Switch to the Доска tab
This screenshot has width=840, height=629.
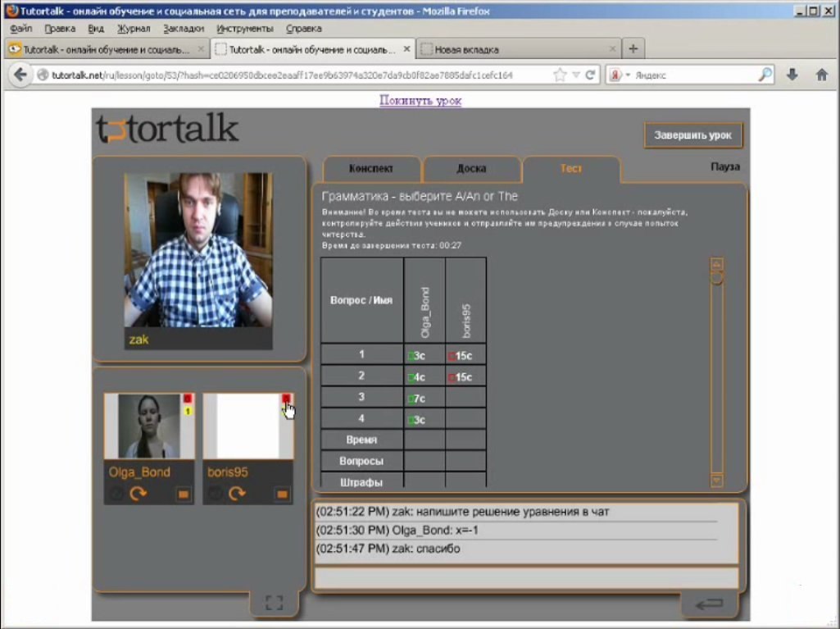click(x=471, y=168)
